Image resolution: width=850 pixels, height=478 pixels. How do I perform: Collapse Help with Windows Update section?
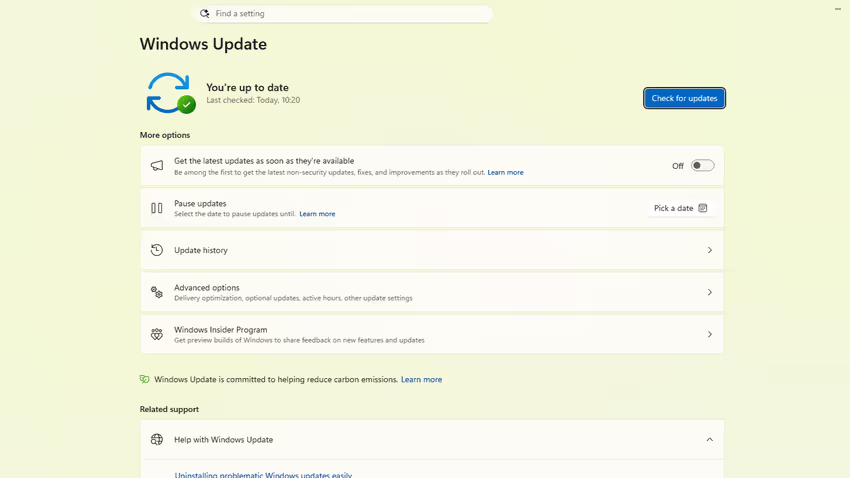tap(710, 440)
